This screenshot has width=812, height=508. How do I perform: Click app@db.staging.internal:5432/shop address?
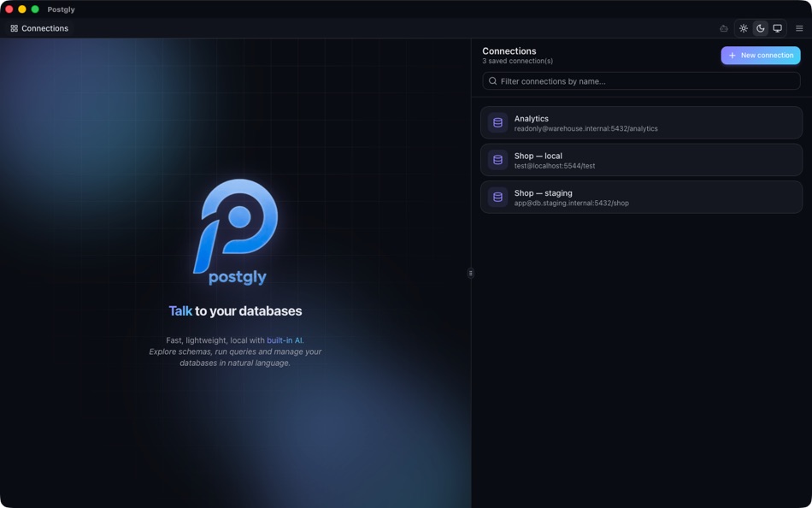[571, 204]
